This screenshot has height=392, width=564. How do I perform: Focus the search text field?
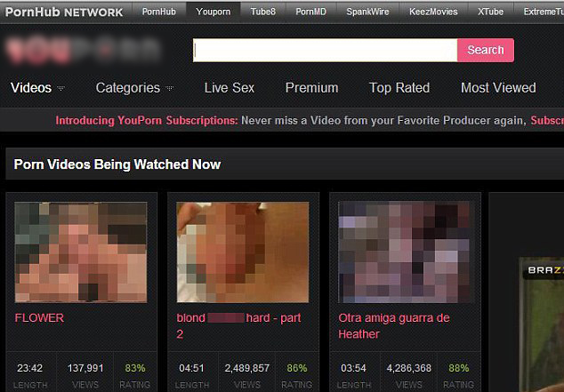click(326, 50)
